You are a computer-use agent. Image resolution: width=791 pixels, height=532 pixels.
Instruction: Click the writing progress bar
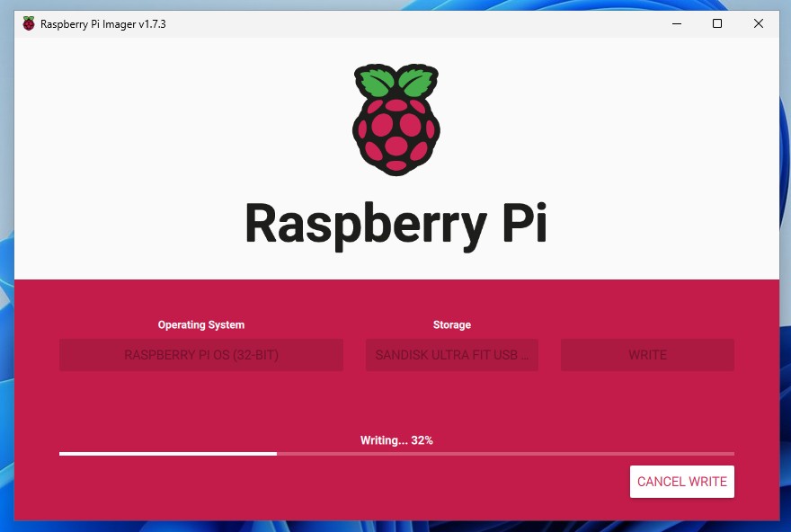(x=396, y=454)
